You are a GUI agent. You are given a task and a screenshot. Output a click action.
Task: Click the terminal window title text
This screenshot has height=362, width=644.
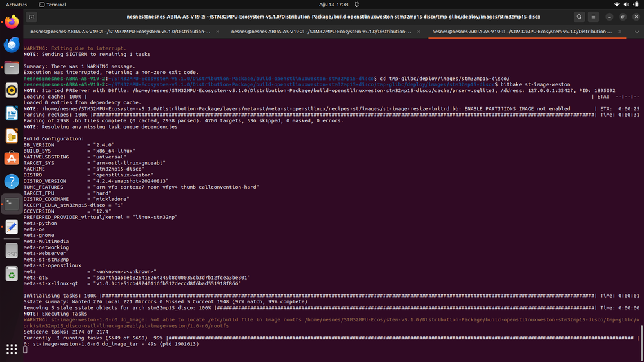coord(333,17)
